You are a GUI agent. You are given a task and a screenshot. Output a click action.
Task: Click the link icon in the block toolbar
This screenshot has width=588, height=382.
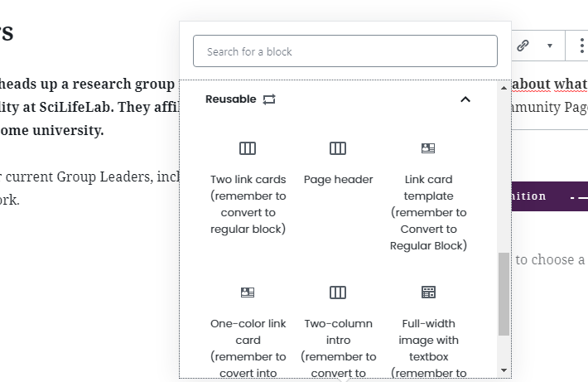(x=523, y=46)
